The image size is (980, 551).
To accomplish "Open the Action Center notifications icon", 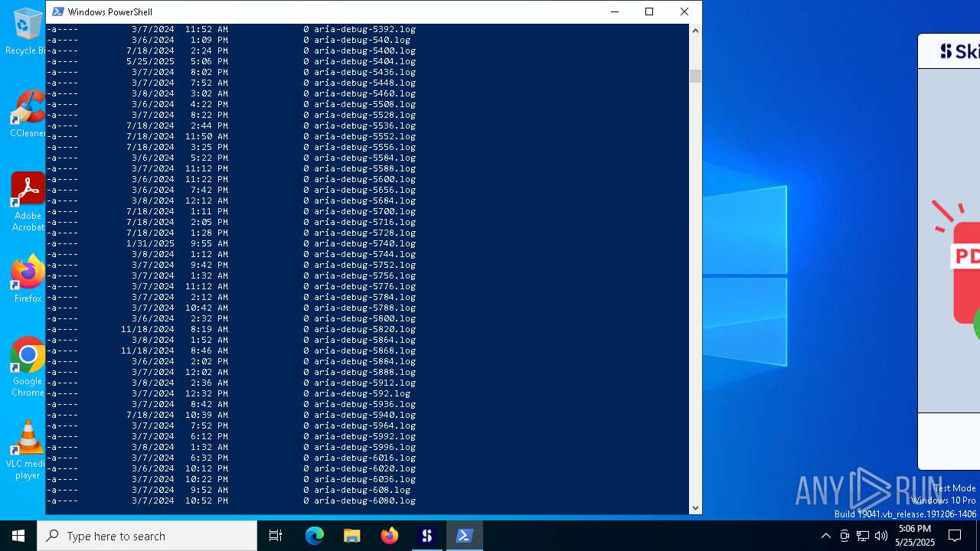I will [955, 536].
